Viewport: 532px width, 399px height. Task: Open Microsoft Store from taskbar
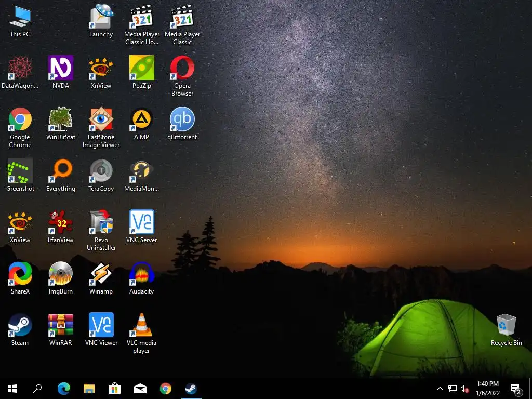(114, 389)
